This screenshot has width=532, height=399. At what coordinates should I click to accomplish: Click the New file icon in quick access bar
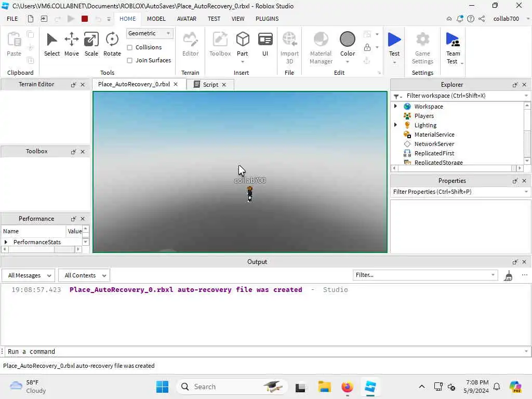coord(31,19)
